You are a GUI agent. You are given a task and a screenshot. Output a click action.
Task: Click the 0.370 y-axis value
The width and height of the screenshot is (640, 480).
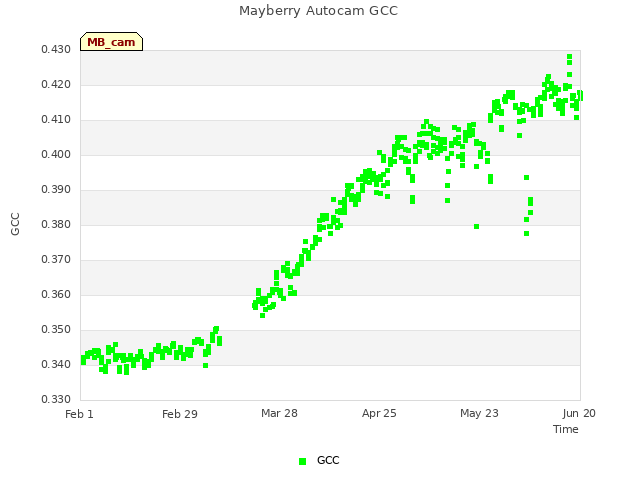pos(56,259)
